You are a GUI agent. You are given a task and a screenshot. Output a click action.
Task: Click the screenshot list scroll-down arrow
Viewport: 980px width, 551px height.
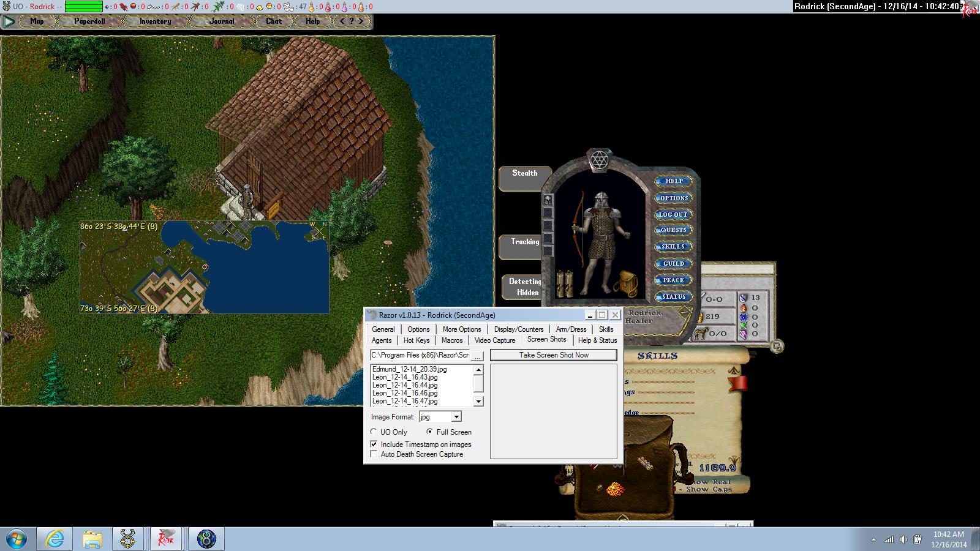pyautogui.click(x=479, y=402)
